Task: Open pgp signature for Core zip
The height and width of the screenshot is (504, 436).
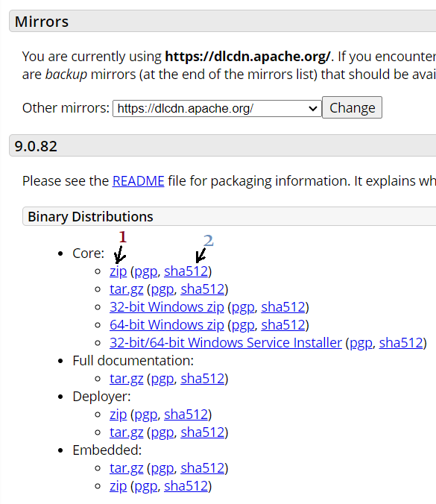Action: pos(146,271)
